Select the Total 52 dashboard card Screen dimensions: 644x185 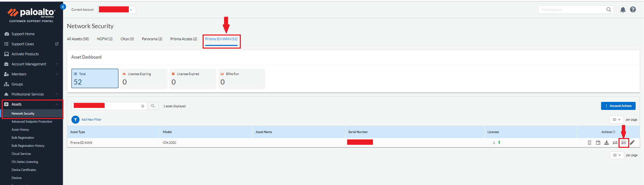[x=95, y=78]
